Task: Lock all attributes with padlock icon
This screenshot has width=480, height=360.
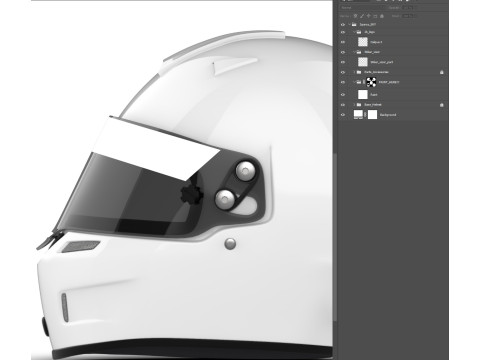Action: point(382,16)
